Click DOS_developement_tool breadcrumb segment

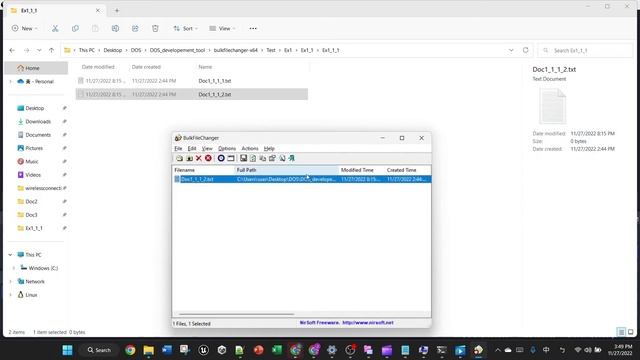(177, 50)
